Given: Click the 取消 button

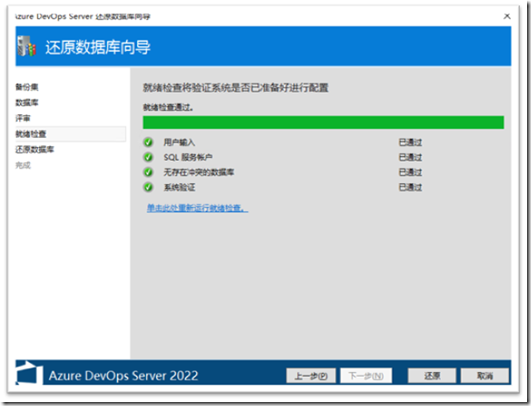Looking at the screenshot, I should pos(485,376).
